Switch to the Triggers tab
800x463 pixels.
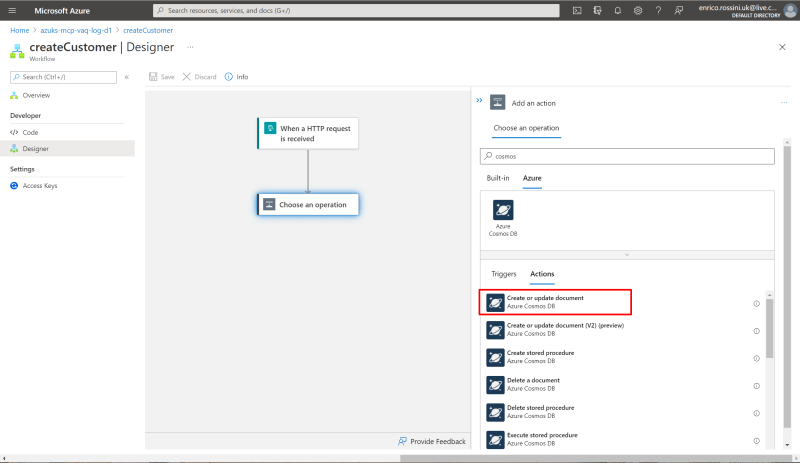click(504, 274)
